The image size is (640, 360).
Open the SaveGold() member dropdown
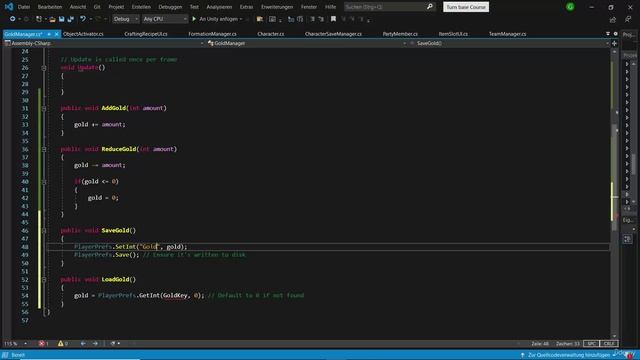(508, 43)
